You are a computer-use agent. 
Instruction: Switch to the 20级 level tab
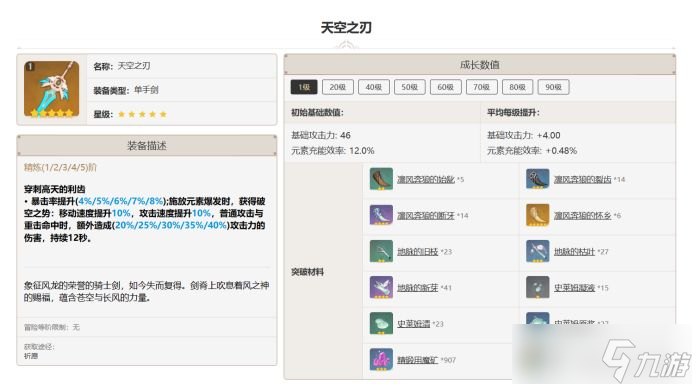click(x=338, y=87)
